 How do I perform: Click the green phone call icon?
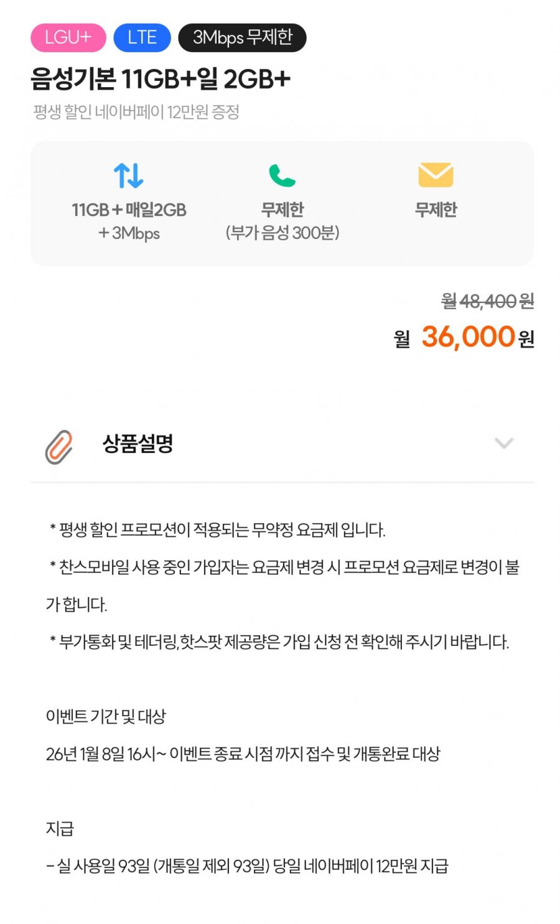282,175
